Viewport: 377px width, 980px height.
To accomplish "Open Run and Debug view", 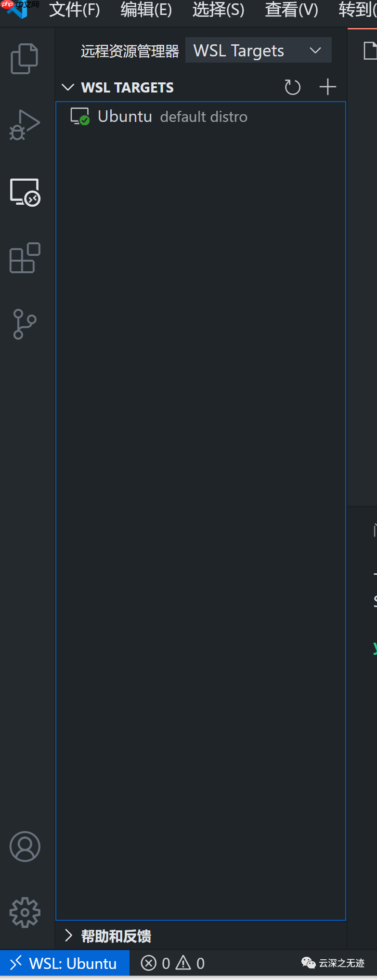I will pyautogui.click(x=25, y=125).
